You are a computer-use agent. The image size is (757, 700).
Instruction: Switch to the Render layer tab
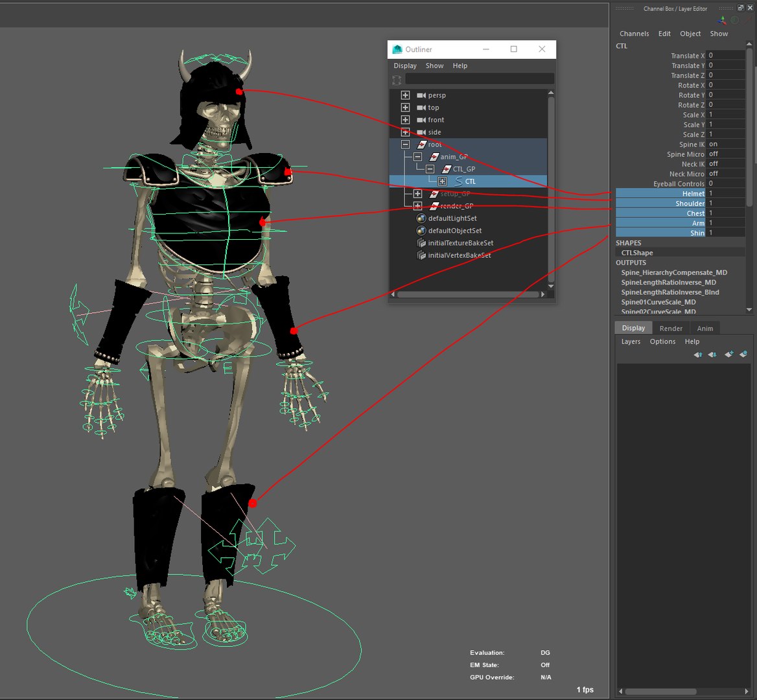(x=671, y=328)
